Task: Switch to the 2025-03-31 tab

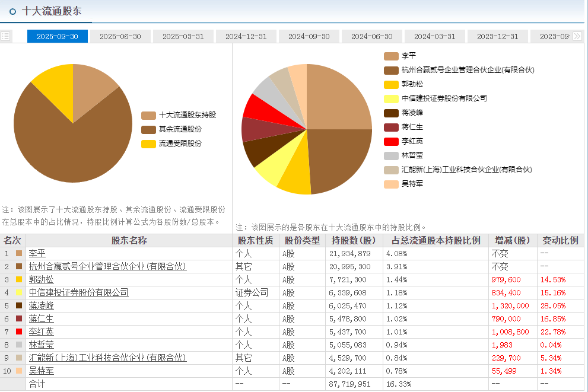Action: click(183, 36)
